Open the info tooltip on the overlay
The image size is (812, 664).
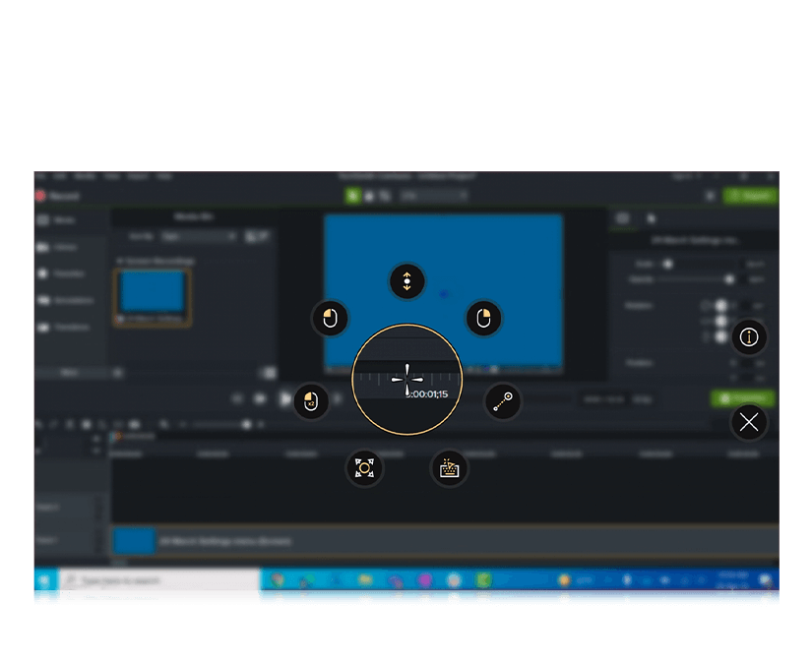pos(748,336)
